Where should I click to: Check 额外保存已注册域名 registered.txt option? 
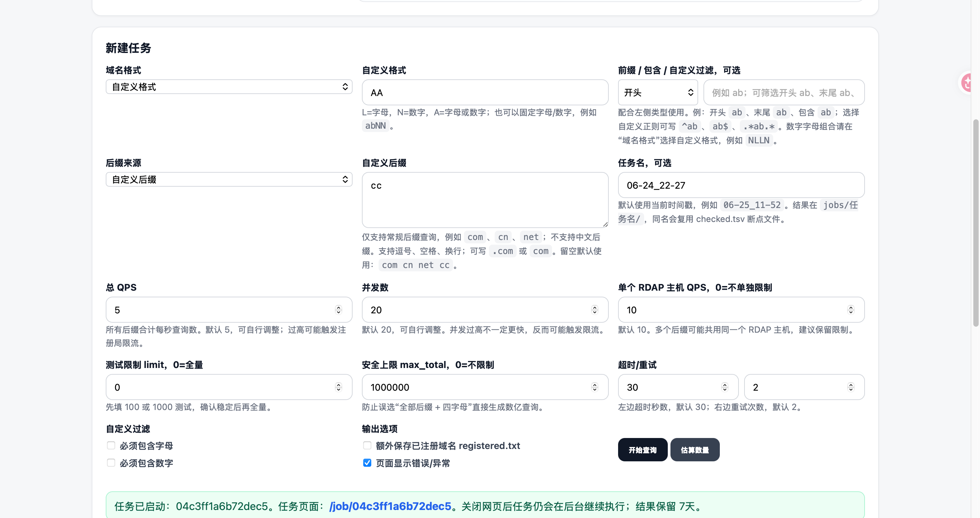tap(367, 445)
